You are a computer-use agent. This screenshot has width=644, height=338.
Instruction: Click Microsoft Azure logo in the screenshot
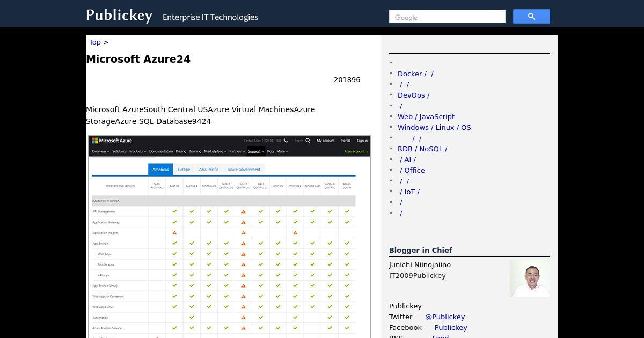[x=112, y=141]
